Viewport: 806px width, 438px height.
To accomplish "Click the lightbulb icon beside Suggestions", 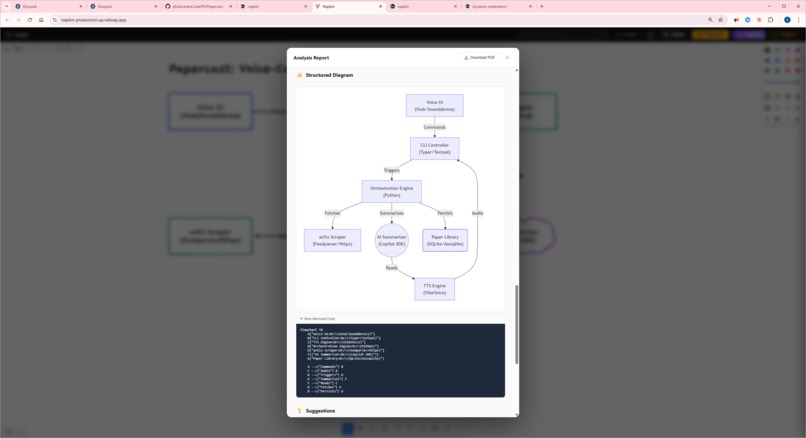I will tap(300, 411).
